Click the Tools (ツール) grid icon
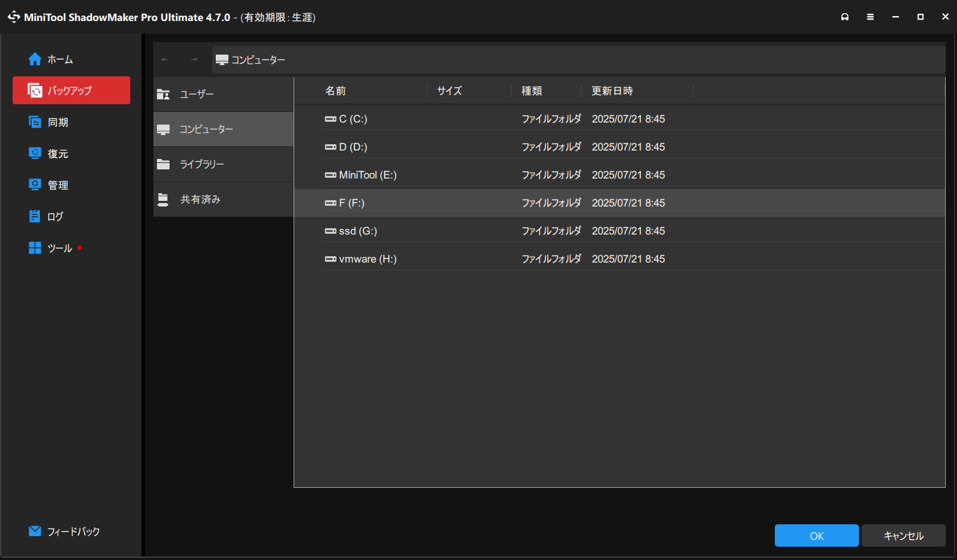 (35, 248)
